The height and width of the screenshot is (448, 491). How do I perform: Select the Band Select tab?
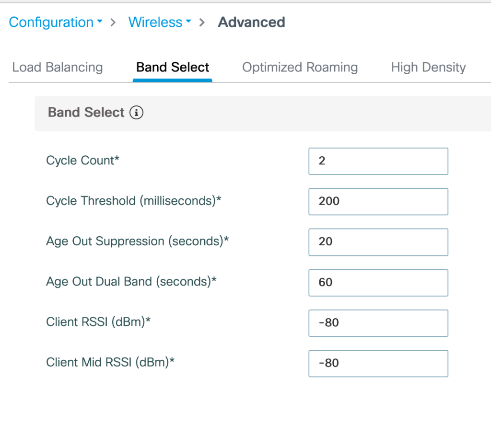tap(173, 68)
